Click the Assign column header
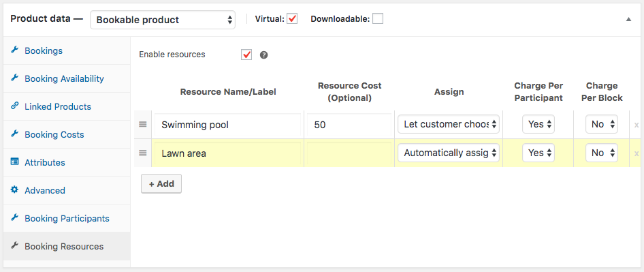The width and height of the screenshot is (644, 272). coord(449,92)
